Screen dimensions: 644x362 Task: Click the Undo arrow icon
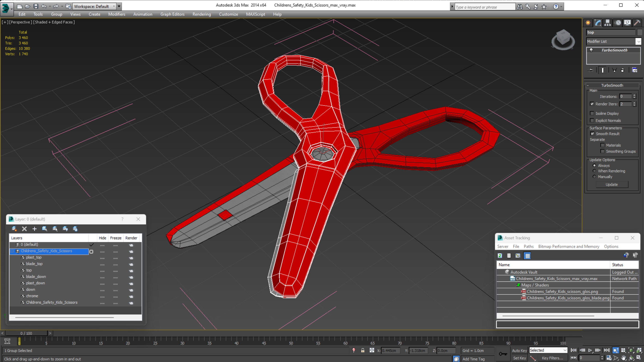click(44, 6)
